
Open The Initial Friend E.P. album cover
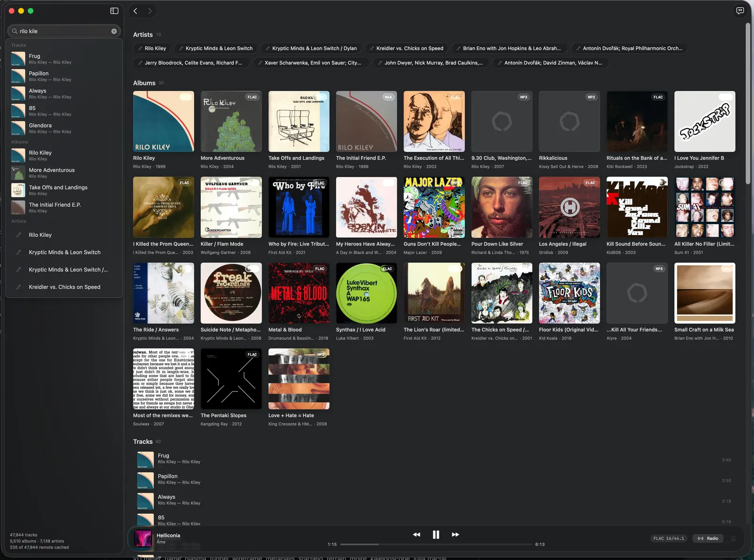point(366,122)
